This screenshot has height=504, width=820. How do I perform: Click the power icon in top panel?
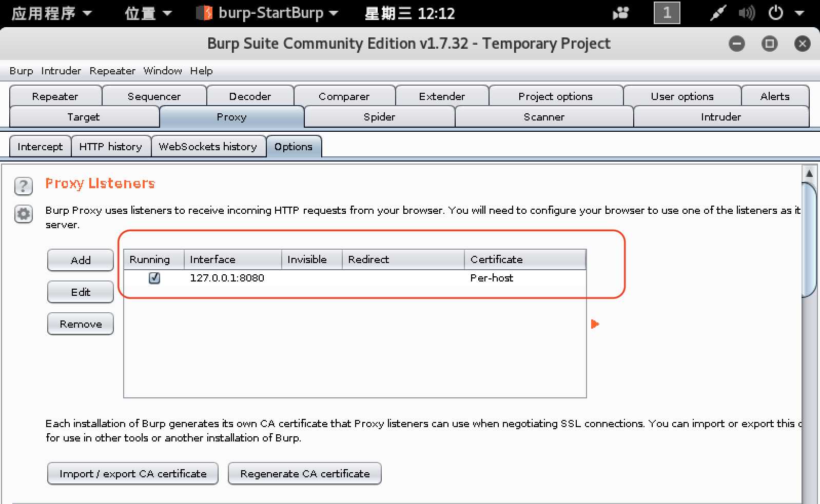coord(775,13)
